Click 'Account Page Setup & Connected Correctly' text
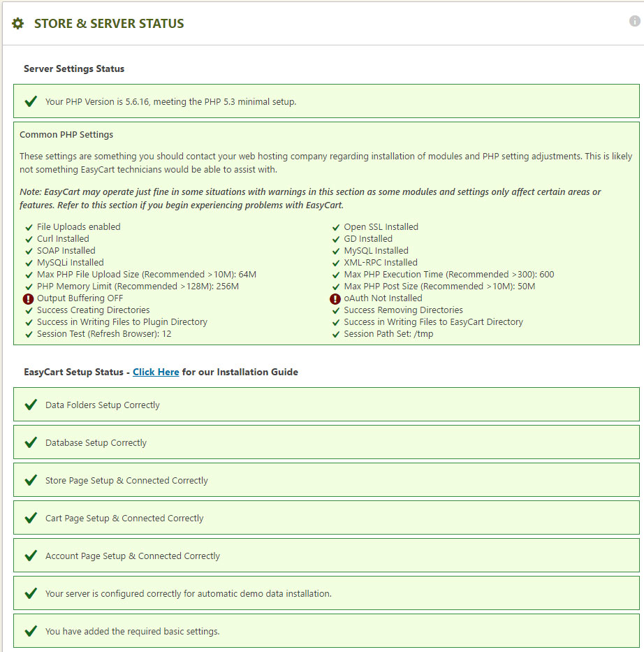644x652 pixels. click(133, 556)
